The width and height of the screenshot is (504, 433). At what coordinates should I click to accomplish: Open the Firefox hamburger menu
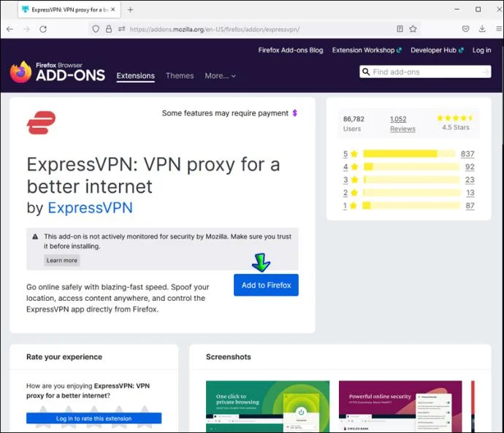pos(499,29)
